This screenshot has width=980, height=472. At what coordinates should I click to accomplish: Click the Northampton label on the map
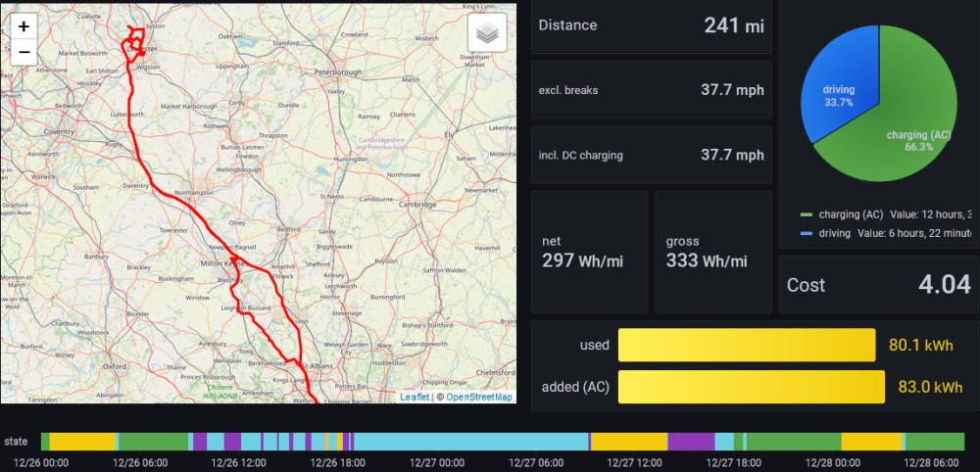tap(195, 194)
